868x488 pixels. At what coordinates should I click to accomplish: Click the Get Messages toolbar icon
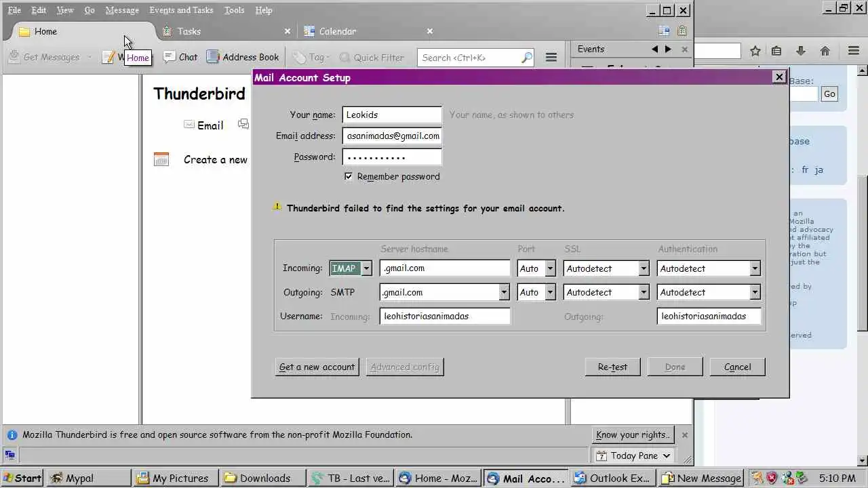click(14, 58)
